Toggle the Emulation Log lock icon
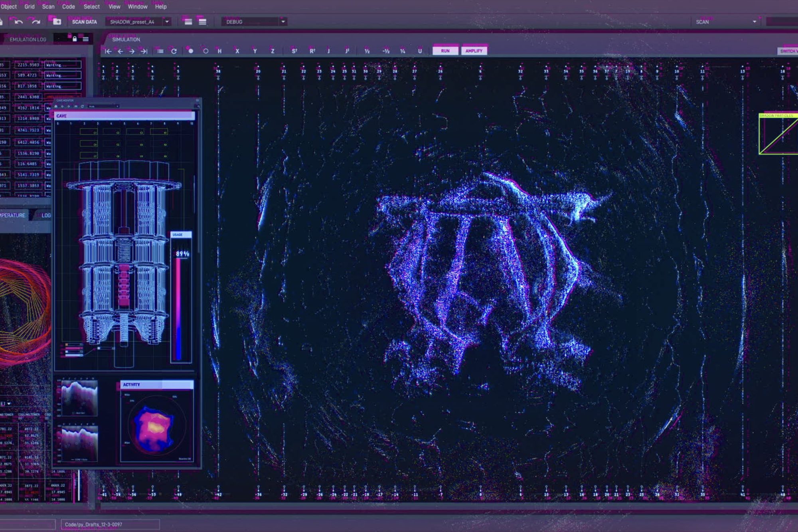 [75, 39]
